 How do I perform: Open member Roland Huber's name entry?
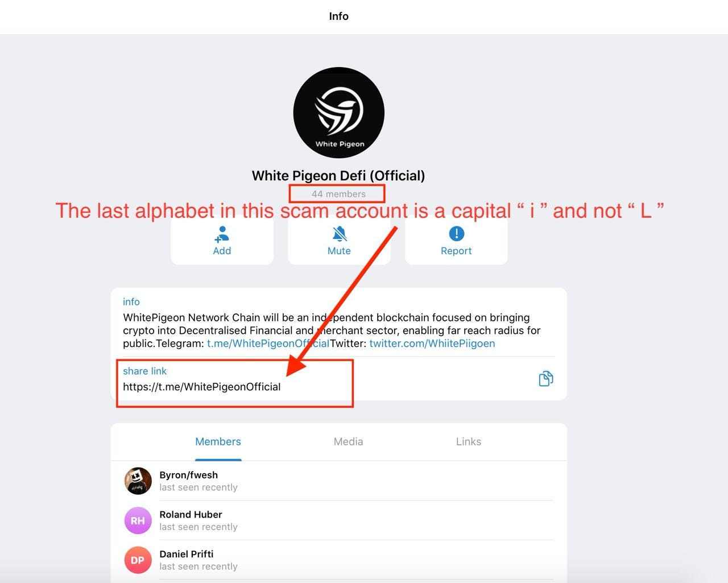pos(191,514)
